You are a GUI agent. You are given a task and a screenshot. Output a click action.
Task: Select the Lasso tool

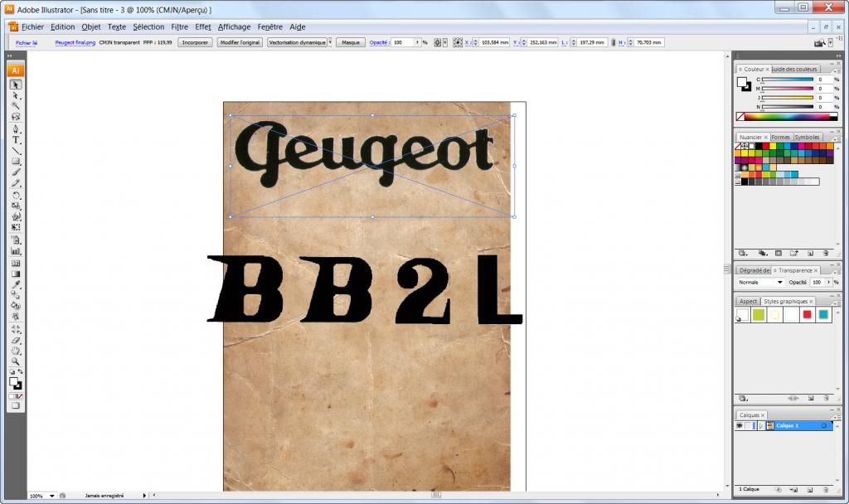16,117
